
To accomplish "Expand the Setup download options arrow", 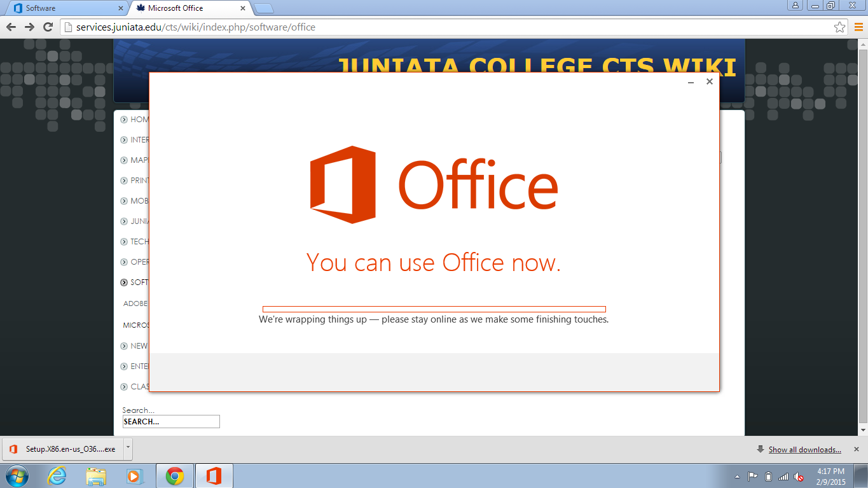I will [x=128, y=449].
